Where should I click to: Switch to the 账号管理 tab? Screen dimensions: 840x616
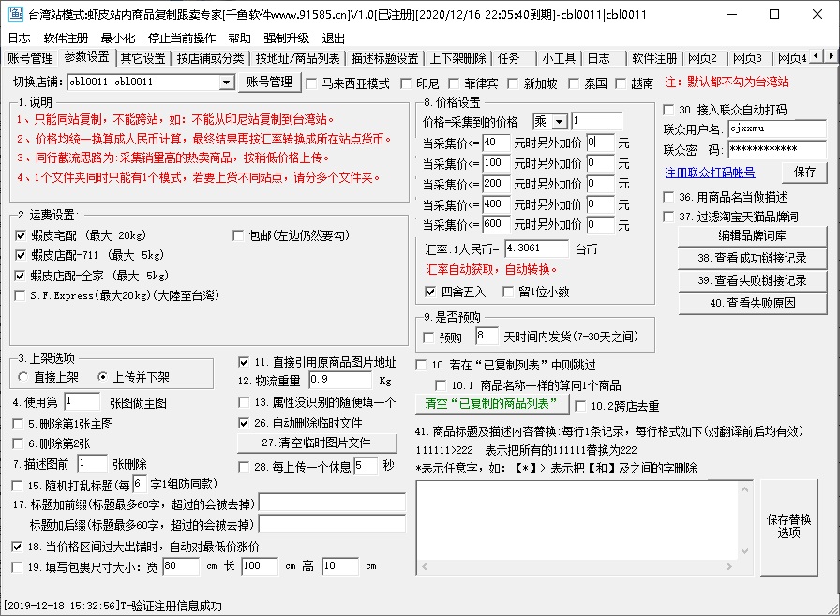(31, 58)
